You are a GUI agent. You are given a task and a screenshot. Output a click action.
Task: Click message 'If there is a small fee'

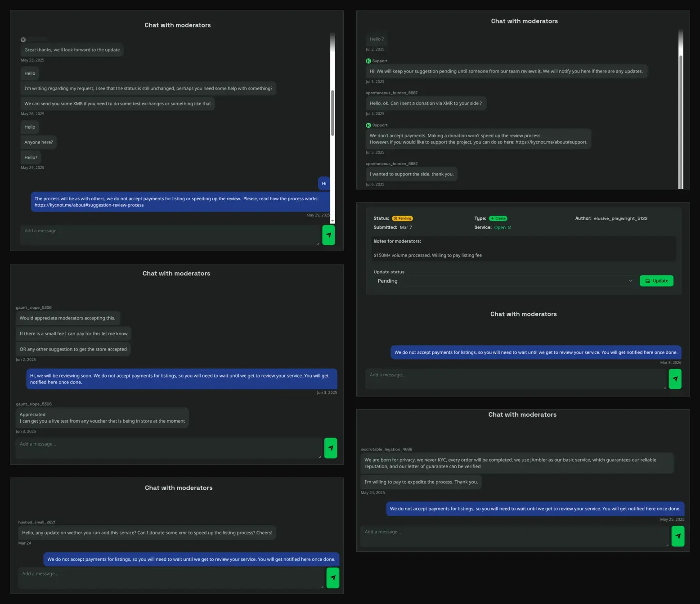pyautogui.click(x=73, y=334)
